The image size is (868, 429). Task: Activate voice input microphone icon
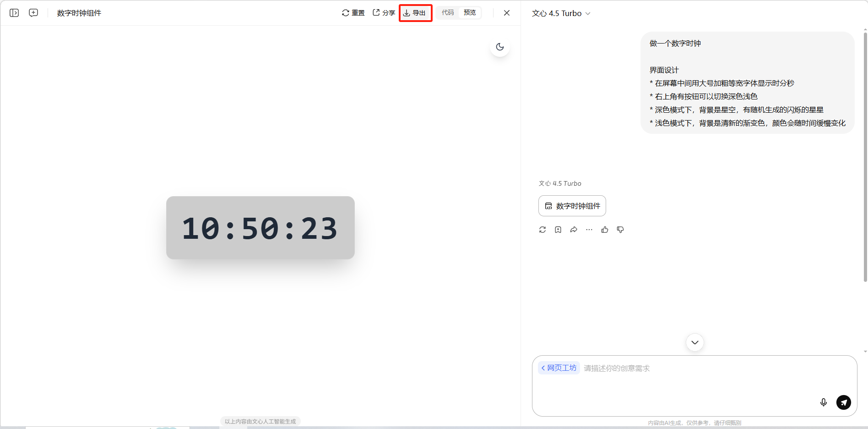(x=823, y=402)
